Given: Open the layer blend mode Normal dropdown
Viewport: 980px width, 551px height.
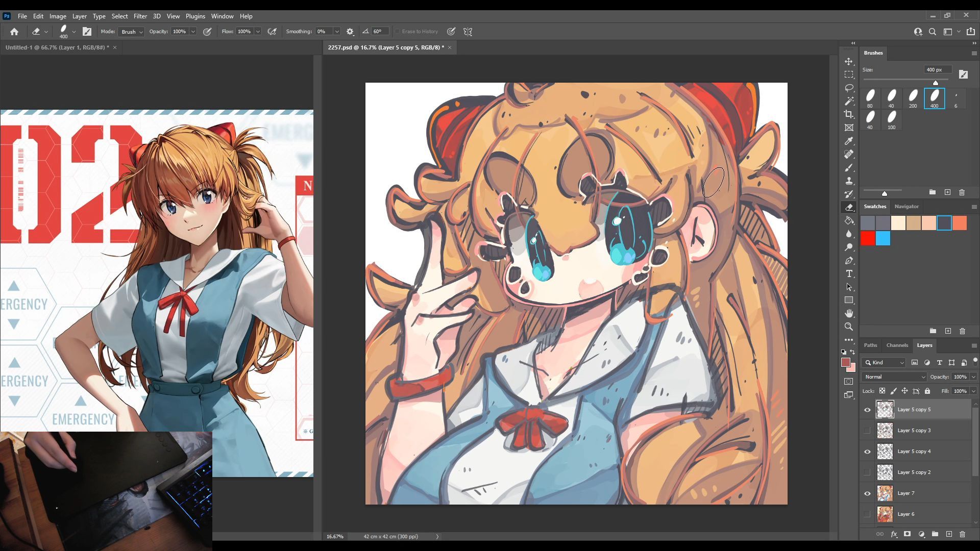Looking at the screenshot, I should (894, 377).
